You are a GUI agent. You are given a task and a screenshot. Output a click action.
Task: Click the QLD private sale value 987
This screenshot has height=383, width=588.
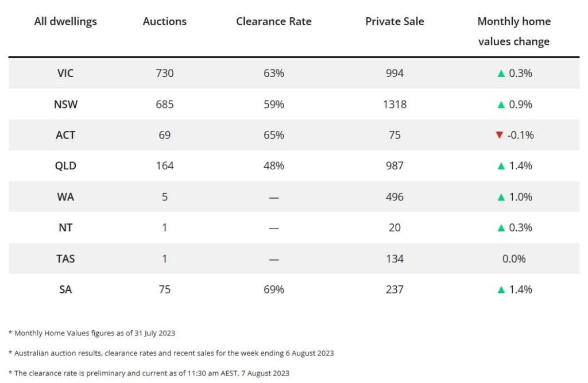394,166
